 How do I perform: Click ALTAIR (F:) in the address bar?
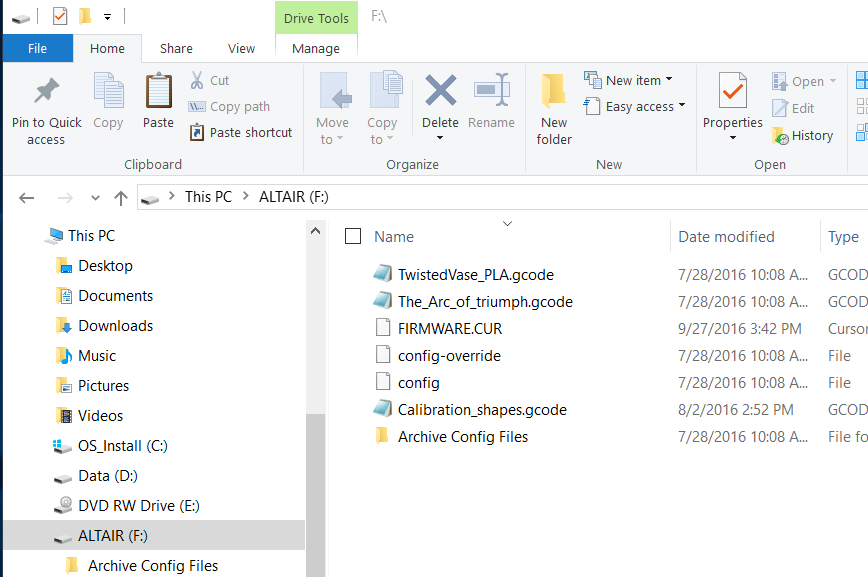(x=293, y=197)
